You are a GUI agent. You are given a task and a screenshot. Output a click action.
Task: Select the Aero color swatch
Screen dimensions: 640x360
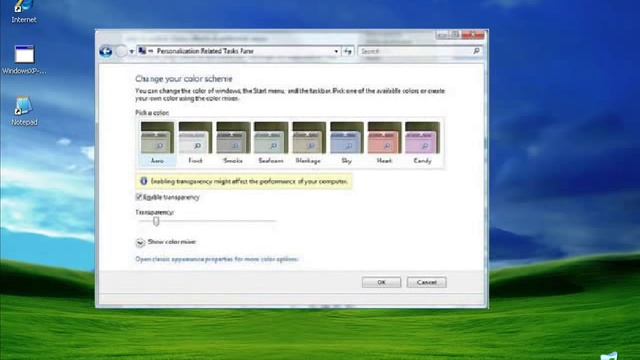[158, 143]
